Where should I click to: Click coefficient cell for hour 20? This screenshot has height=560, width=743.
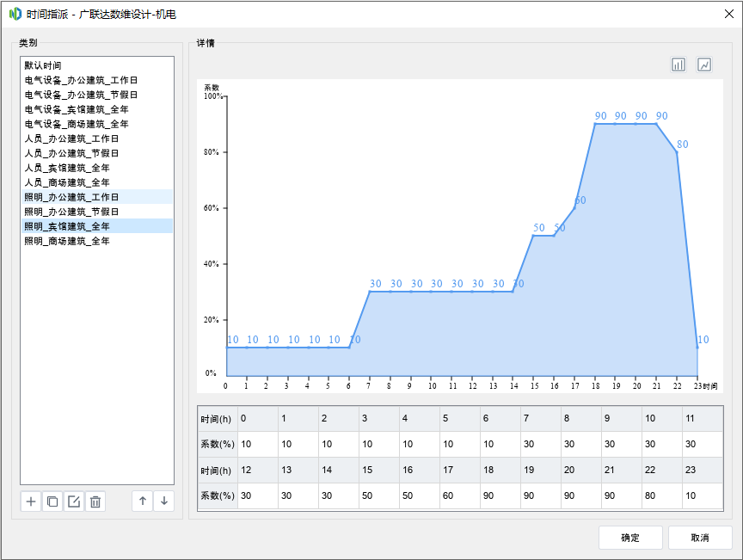point(581,496)
